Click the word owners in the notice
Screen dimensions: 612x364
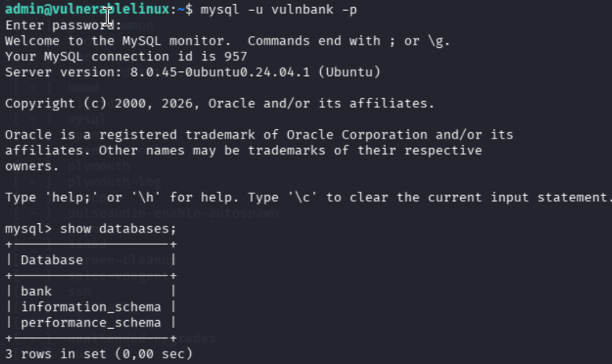(x=32, y=167)
